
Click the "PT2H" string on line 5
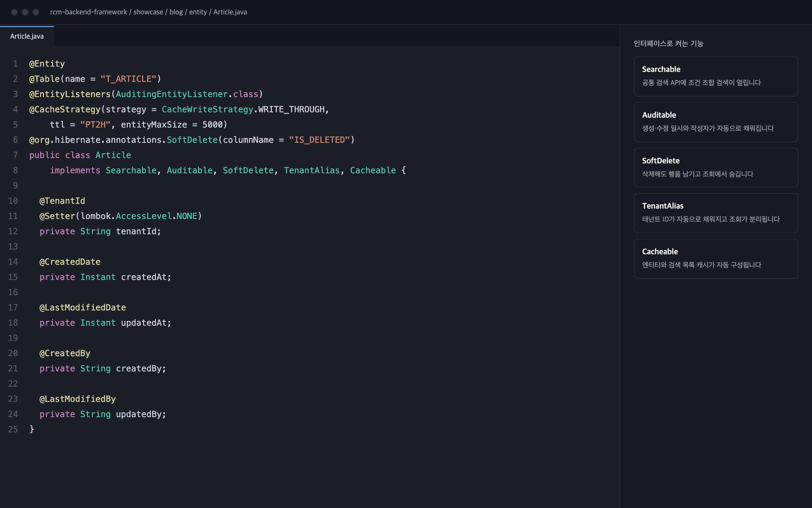coord(95,125)
